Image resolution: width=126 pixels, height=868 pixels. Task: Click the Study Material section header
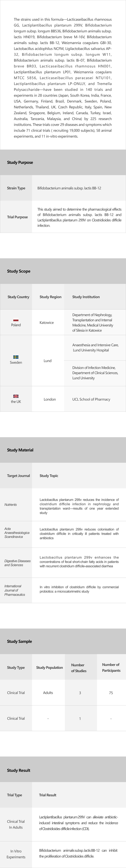click(20, 450)
